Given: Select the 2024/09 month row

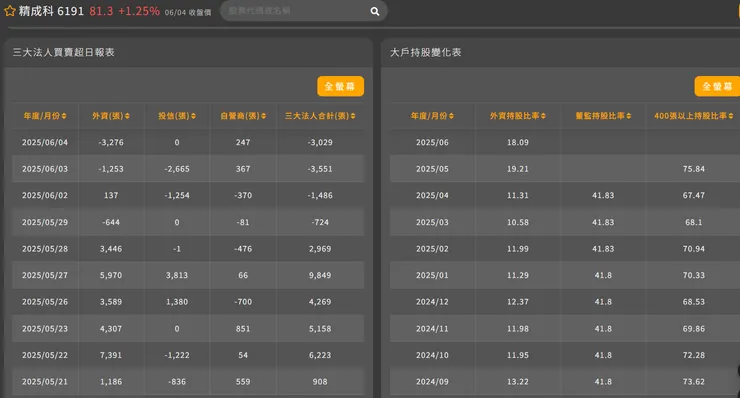Looking at the screenshot, I should coord(565,381).
